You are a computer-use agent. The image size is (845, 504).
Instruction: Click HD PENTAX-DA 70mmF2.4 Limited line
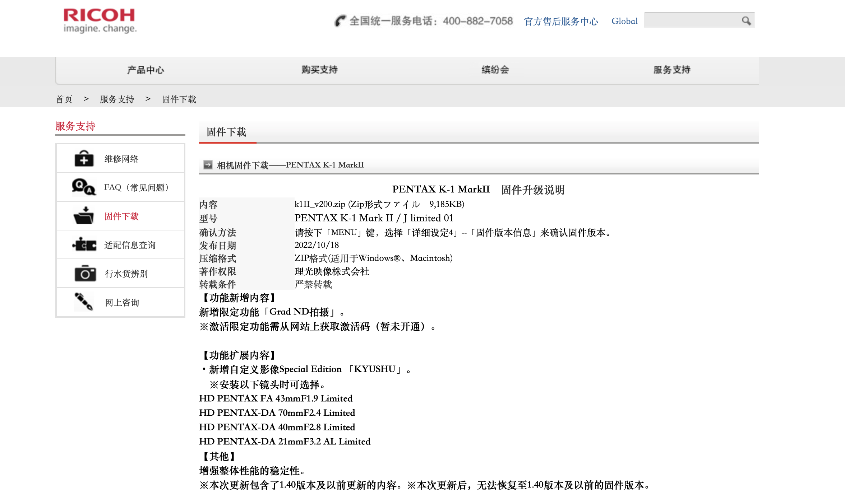coord(277,413)
